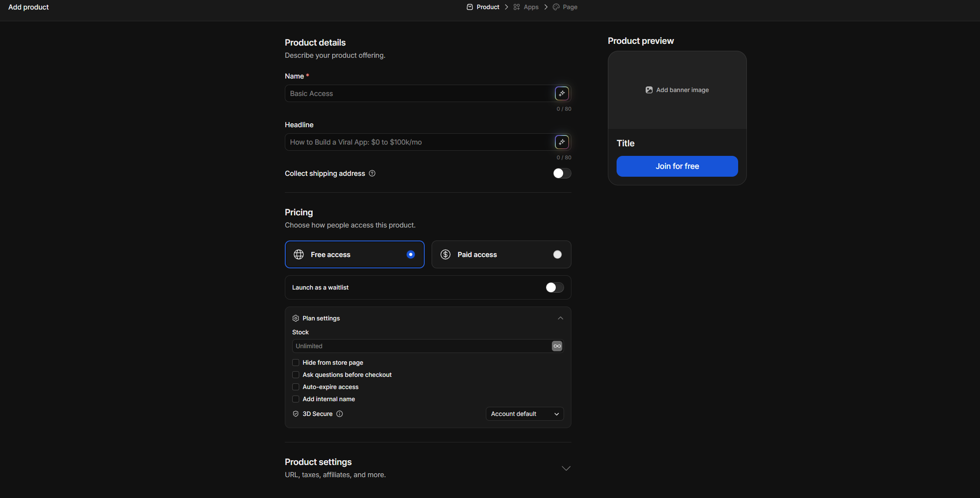Click the Join for free button
Image resolution: width=980 pixels, height=498 pixels.
[x=677, y=166]
